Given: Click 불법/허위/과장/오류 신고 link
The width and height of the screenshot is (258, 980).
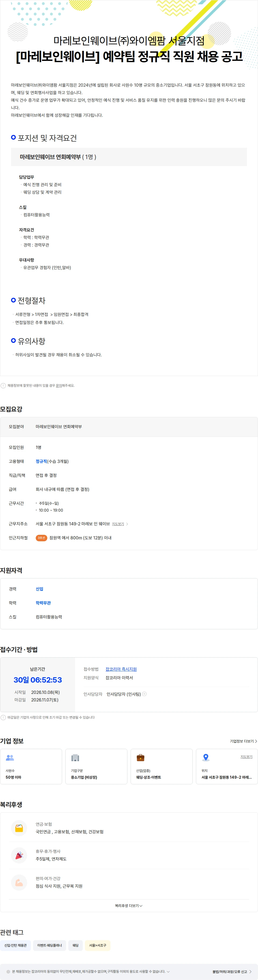Looking at the screenshot, I should tap(232, 971).
